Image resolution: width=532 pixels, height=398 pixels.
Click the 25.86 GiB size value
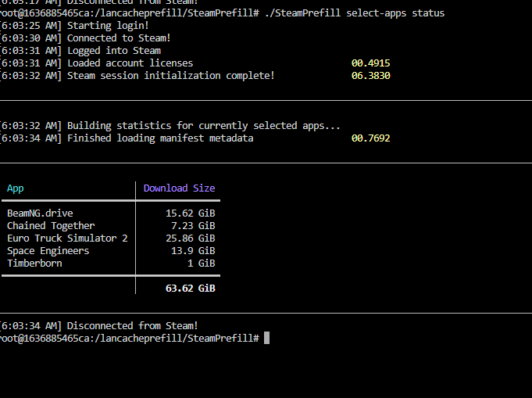(x=191, y=238)
